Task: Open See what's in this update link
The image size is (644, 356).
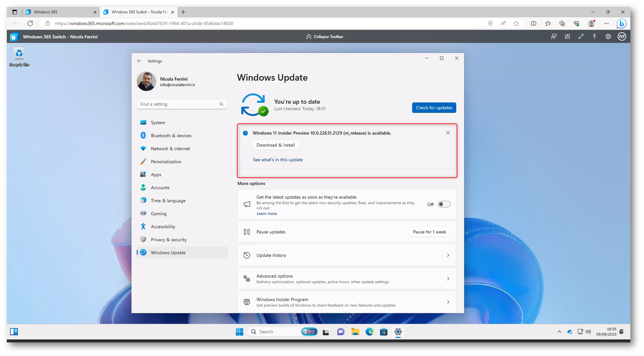Action: click(x=278, y=159)
